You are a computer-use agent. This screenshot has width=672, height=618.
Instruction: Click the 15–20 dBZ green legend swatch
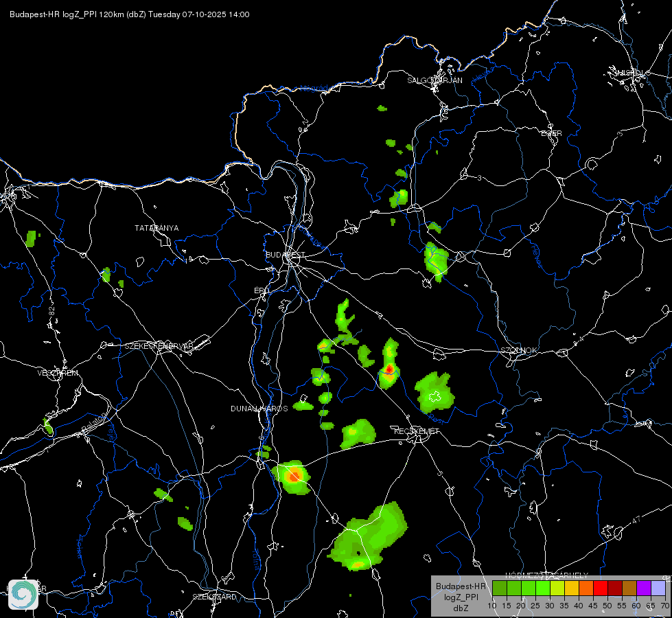coord(514,588)
